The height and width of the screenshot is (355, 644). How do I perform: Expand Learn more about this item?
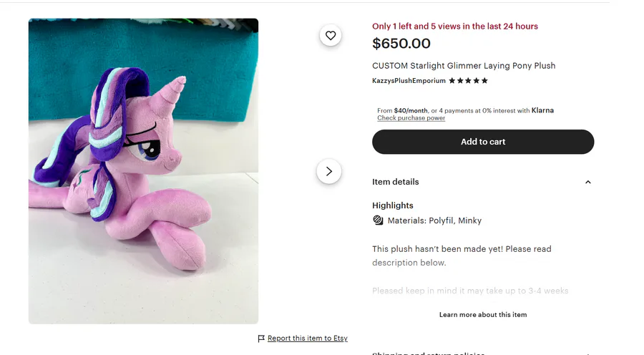click(483, 314)
